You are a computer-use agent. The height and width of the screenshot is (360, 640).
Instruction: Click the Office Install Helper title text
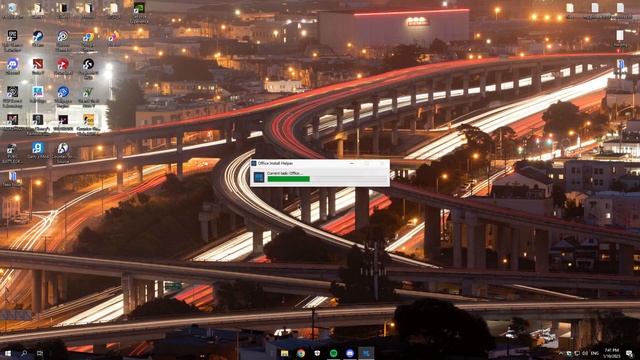[276, 163]
